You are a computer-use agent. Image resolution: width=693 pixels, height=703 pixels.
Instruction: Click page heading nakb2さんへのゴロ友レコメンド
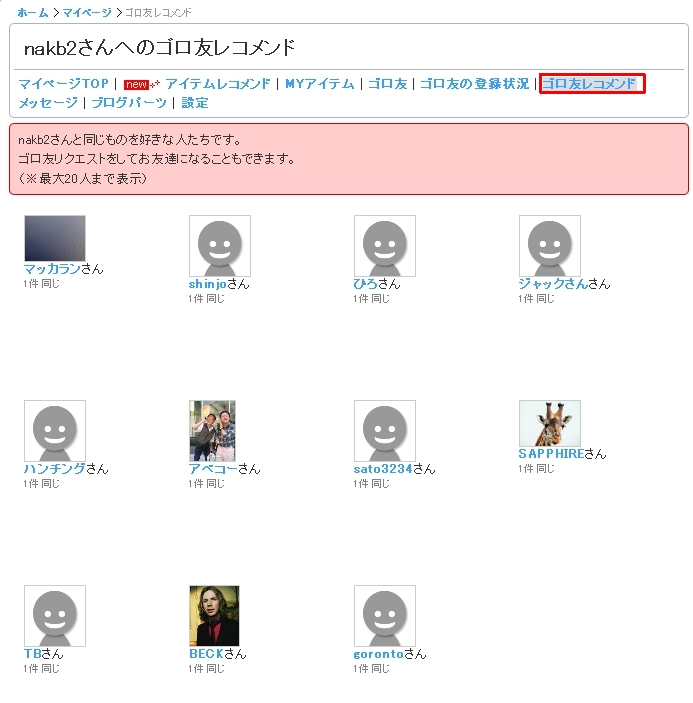(160, 48)
